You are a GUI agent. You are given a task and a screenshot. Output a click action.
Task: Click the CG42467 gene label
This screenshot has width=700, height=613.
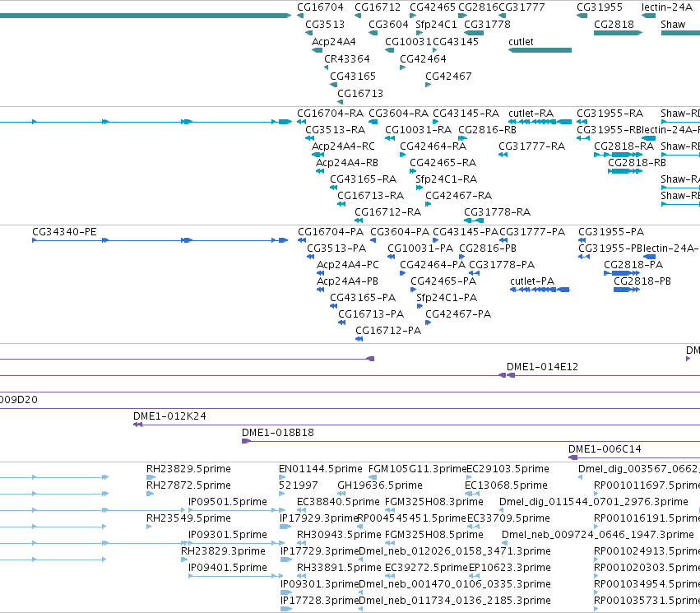coord(448,77)
